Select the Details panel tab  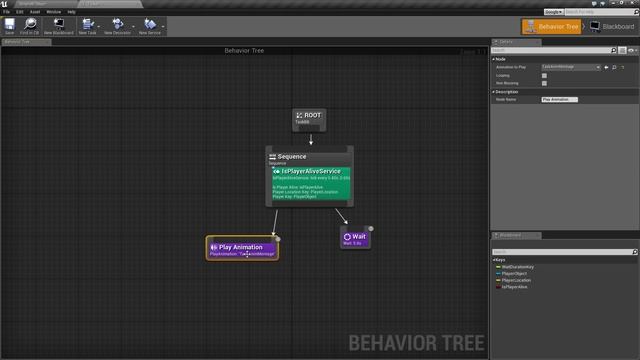click(516, 42)
